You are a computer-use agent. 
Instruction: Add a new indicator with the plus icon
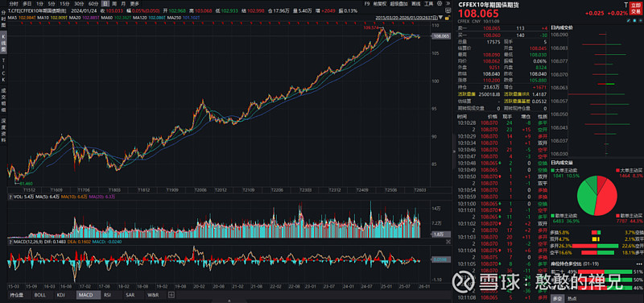171,295
